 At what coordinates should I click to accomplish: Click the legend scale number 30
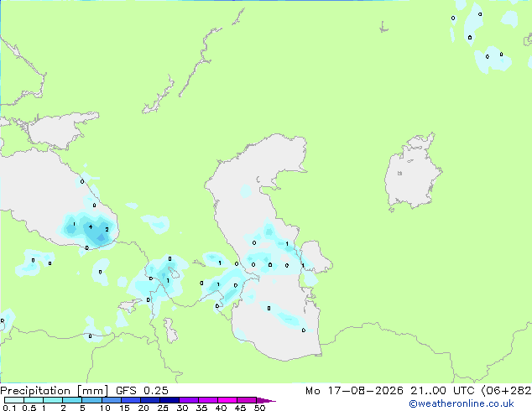coord(182,408)
